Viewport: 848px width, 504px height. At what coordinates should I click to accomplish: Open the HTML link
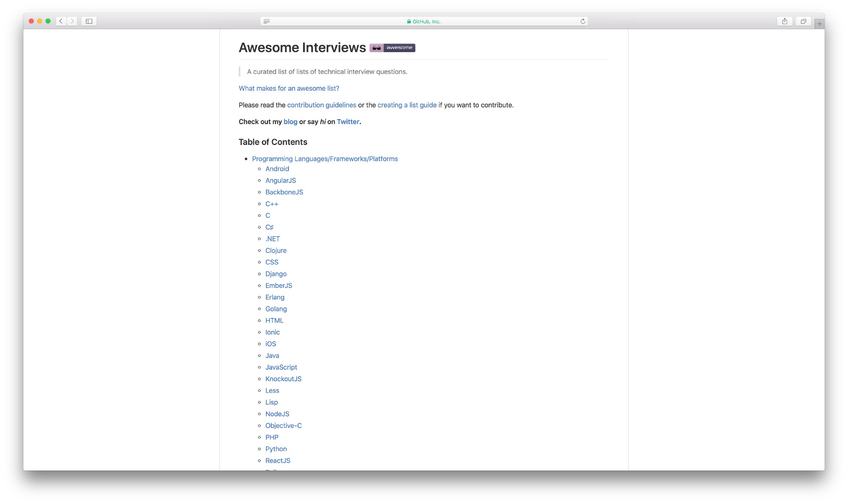(274, 320)
